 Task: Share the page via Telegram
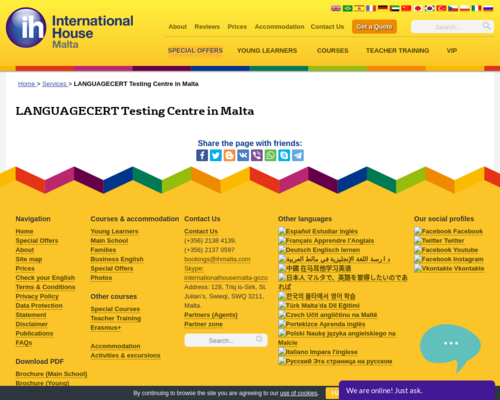[298, 155]
